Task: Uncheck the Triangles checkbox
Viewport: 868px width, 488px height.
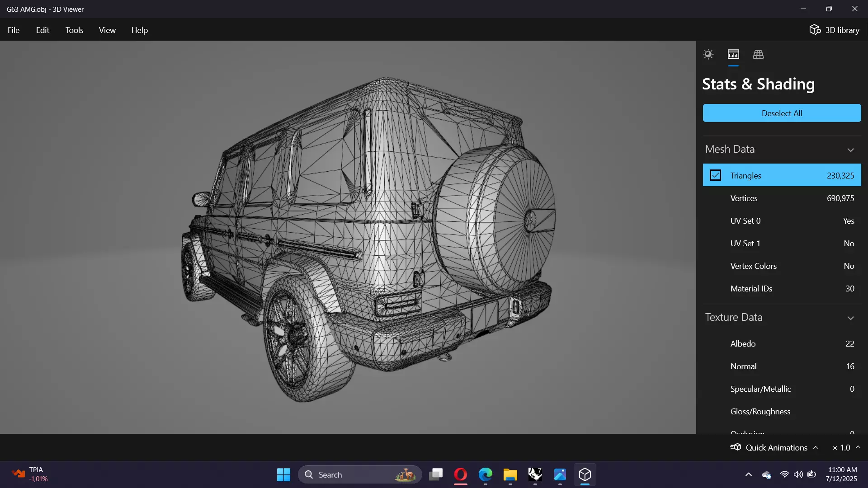Action: 715,175
